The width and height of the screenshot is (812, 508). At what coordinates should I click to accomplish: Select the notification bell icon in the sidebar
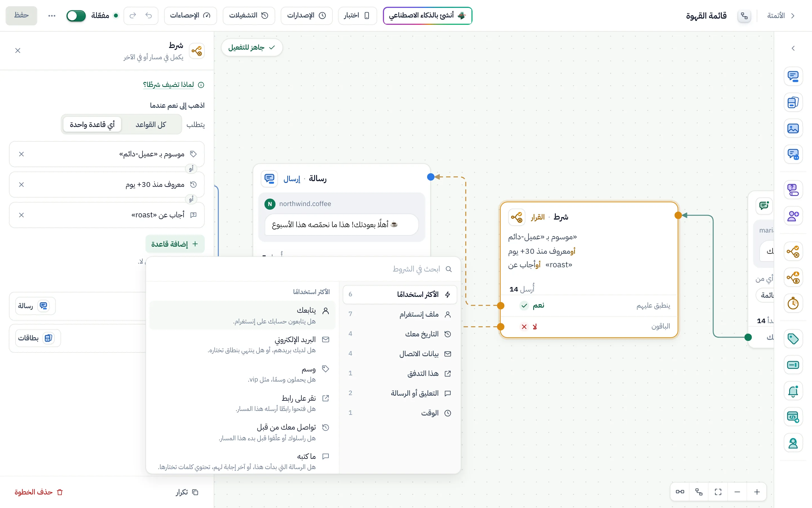point(793,391)
